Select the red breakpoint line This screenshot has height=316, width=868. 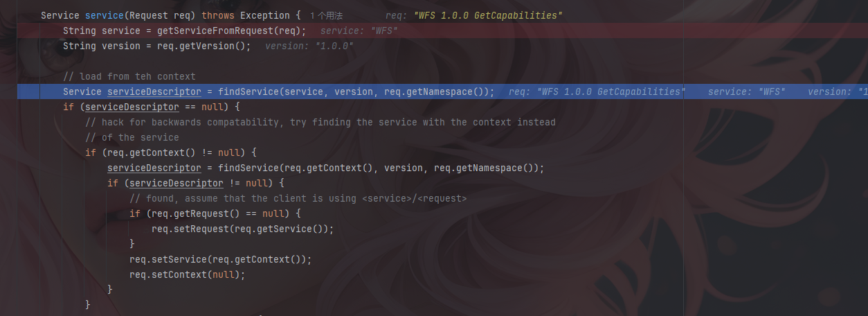(x=434, y=30)
